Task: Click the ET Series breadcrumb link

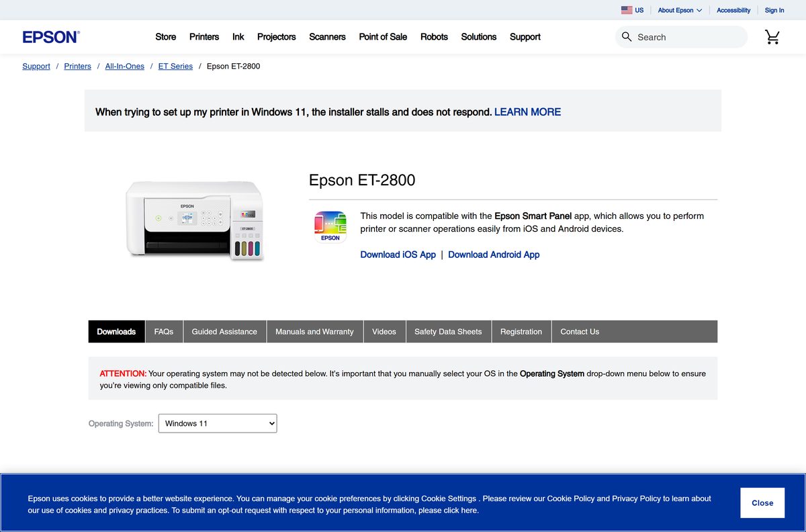Action: [x=175, y=66]
